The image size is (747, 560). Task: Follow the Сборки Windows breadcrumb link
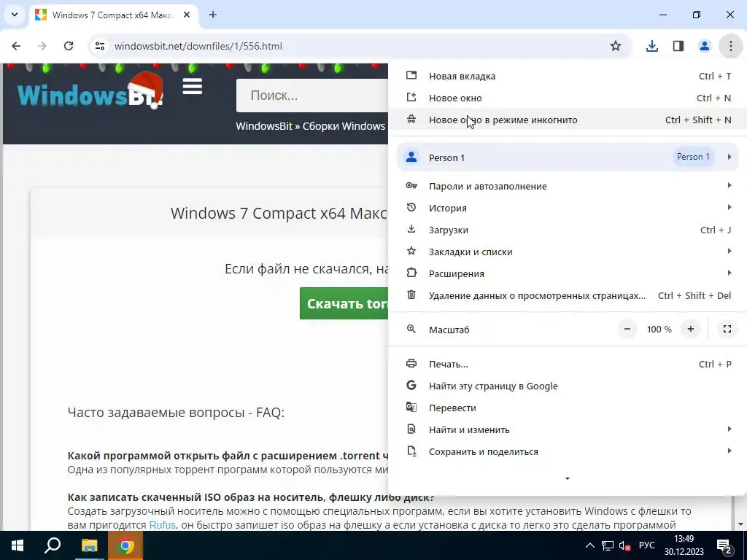(x=344, y=126)
